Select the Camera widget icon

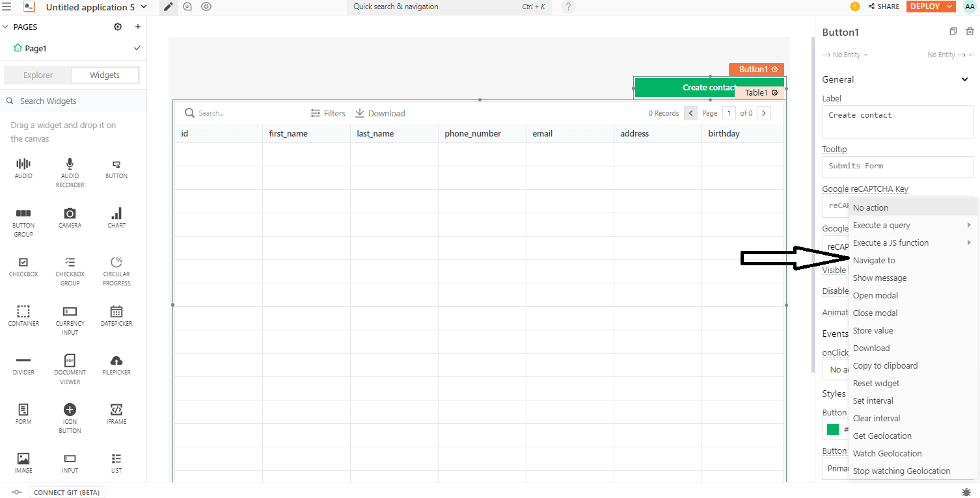tap(70, 214)
